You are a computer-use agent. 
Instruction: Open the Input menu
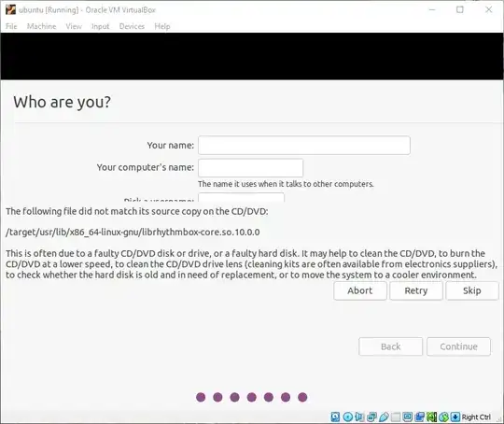coord(100,26)
